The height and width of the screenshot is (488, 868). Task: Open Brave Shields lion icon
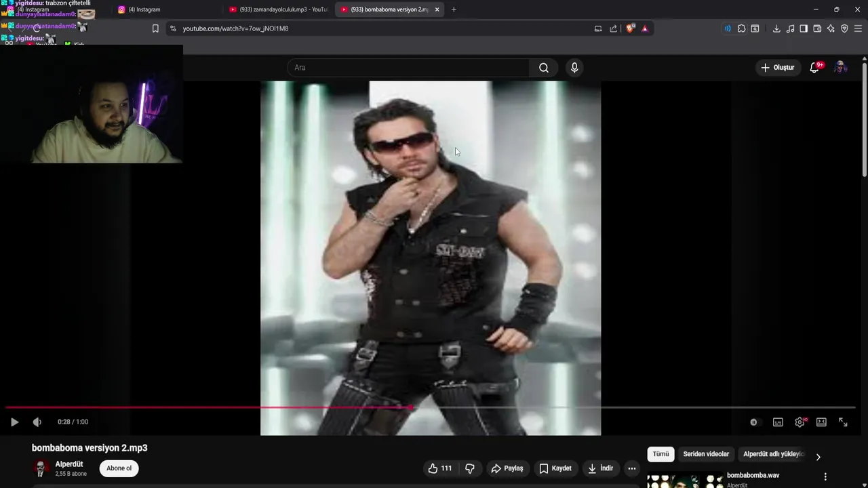pyautogui.click(x=630, y=28)
